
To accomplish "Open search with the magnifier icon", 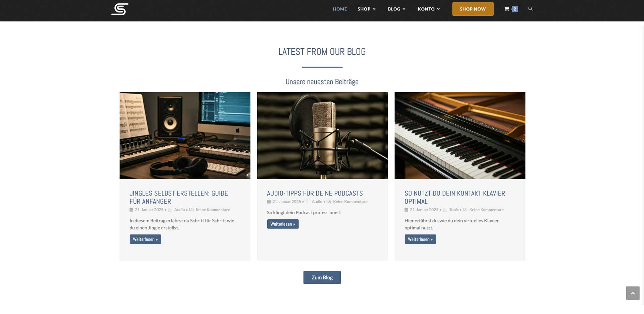I will [530, 9].
